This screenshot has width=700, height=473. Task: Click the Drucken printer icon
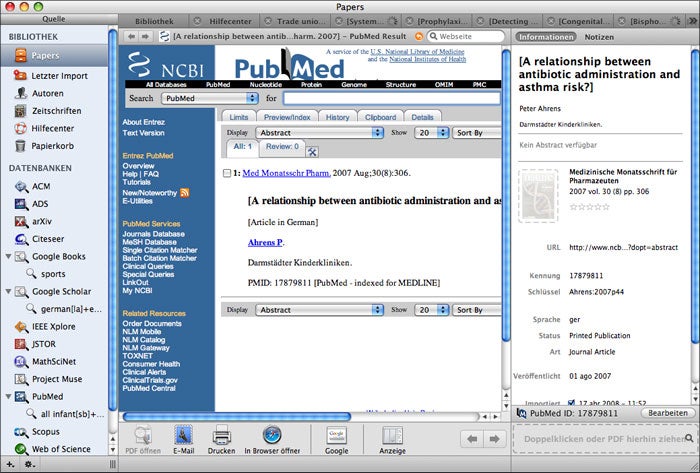click(221, 436)
